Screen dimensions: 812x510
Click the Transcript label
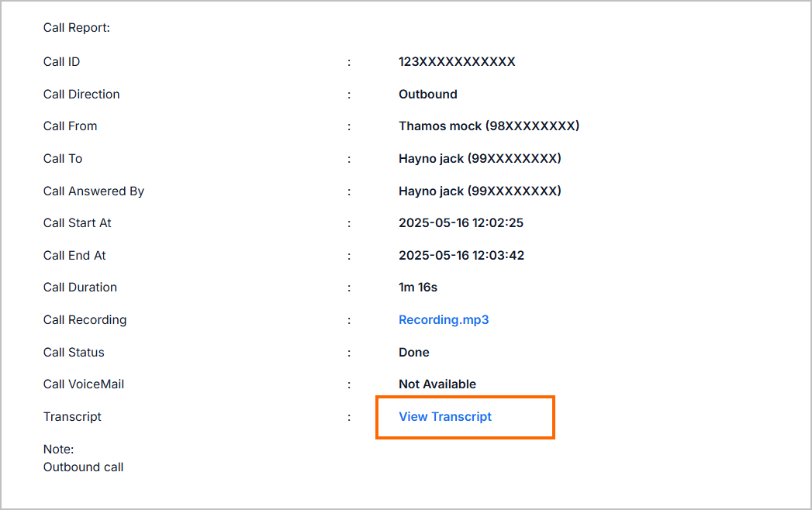click(72, 417)
